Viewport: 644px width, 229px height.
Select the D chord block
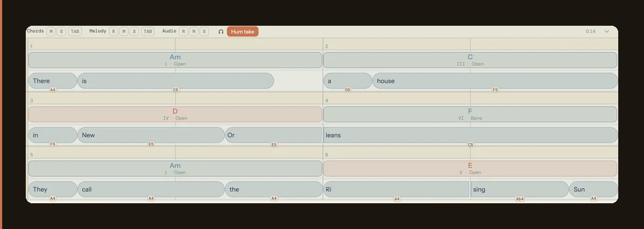click(175, 114)
